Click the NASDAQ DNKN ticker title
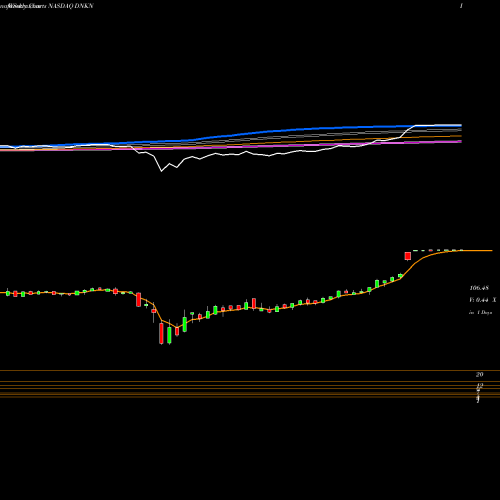The height and width of the screenshot is (500, 500). (71, 6)
